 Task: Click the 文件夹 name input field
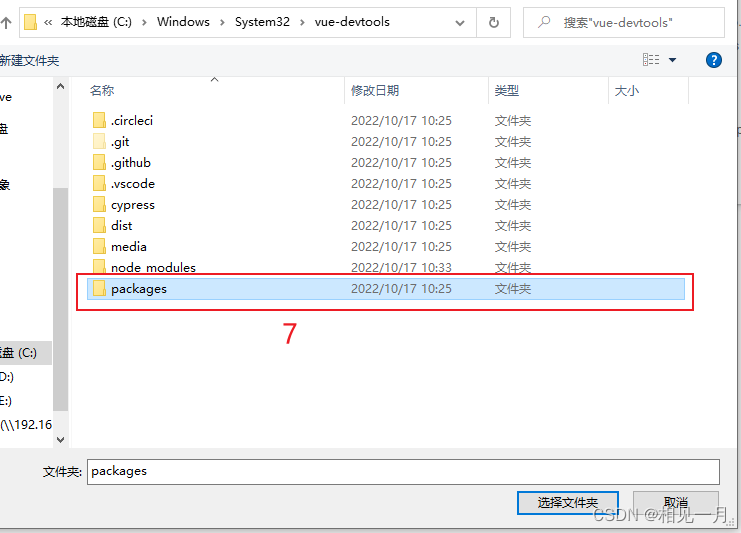403,472
